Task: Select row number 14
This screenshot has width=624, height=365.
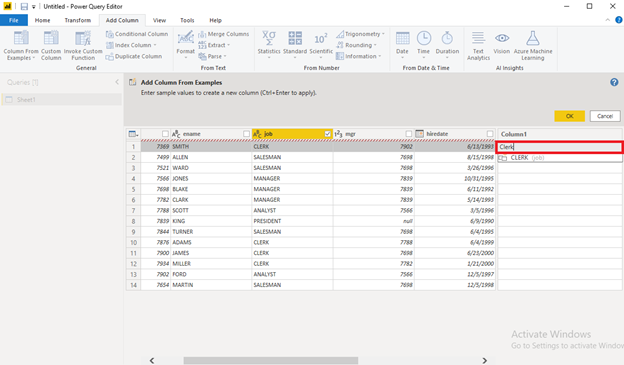Action: (x=133, y=285)
